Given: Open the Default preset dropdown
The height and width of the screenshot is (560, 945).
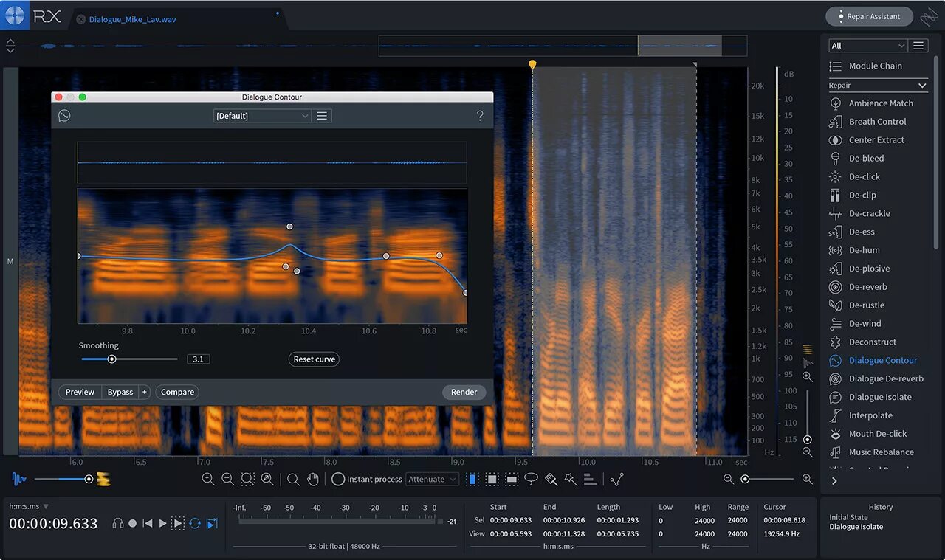Looking at the screenshot, I should coord(261,116).
